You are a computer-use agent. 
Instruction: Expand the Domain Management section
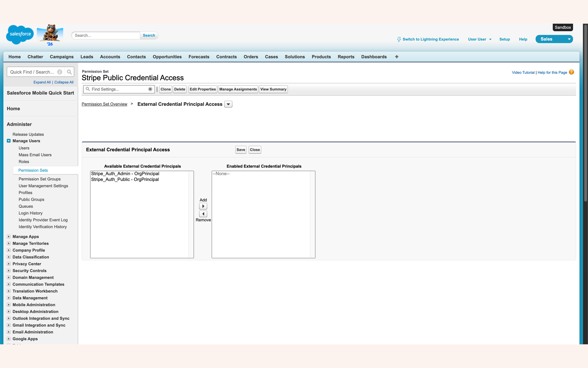[x=9, y=277]
